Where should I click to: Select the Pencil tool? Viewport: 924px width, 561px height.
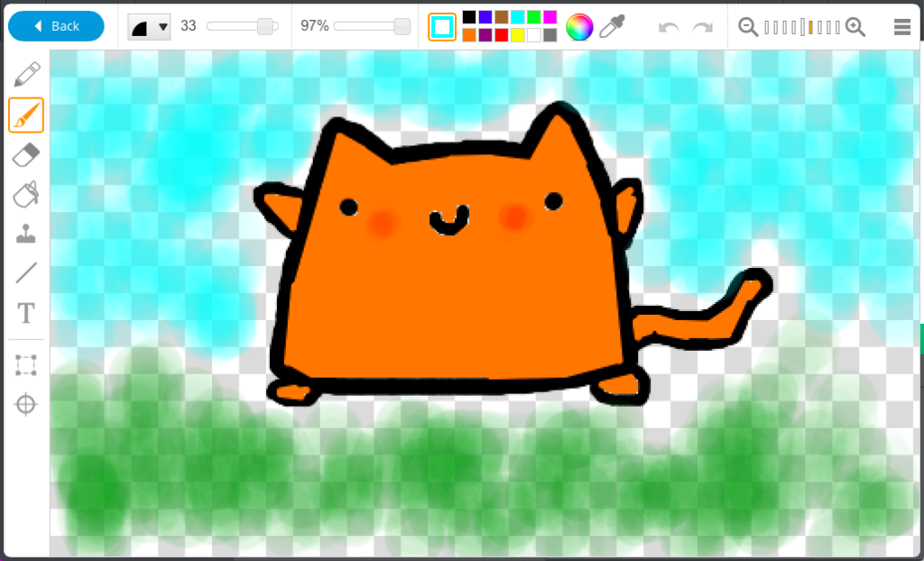pyautogui.click(x=26, y=75)
